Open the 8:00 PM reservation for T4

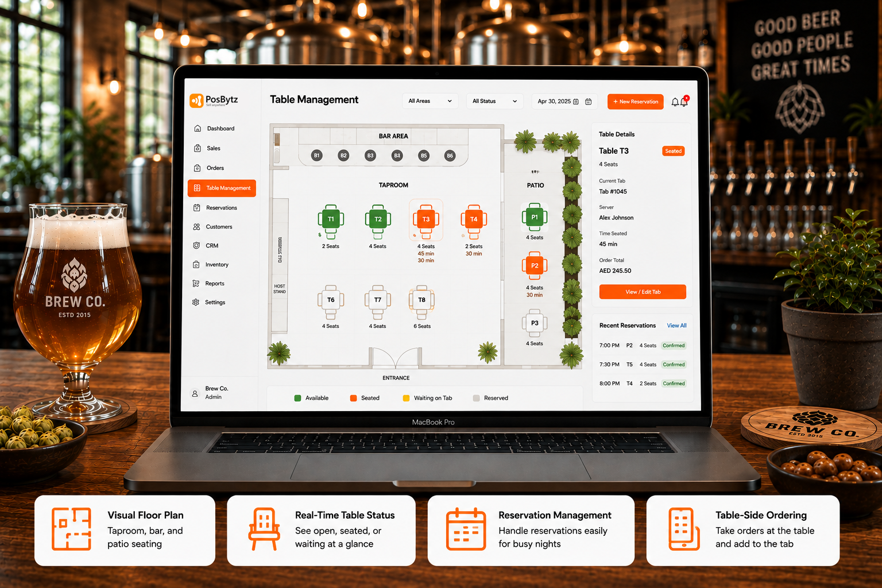tap(643, 384)
